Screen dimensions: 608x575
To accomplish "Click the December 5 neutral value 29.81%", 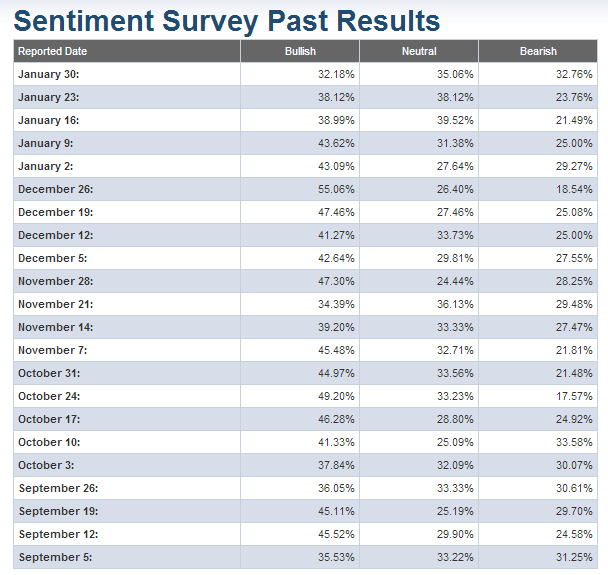I will click(x=454, y=258).
